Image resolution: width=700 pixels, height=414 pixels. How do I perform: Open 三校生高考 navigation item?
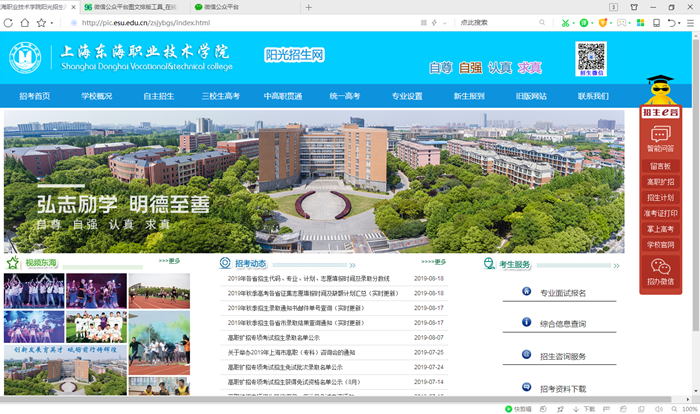pyautogui.click(x=221, y=96)
